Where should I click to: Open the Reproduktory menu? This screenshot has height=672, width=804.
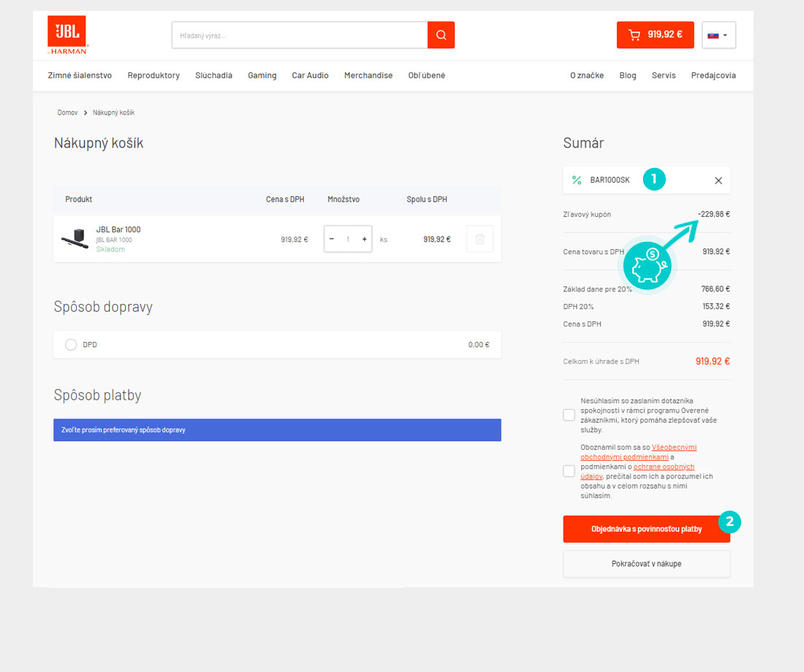point(153,75)
